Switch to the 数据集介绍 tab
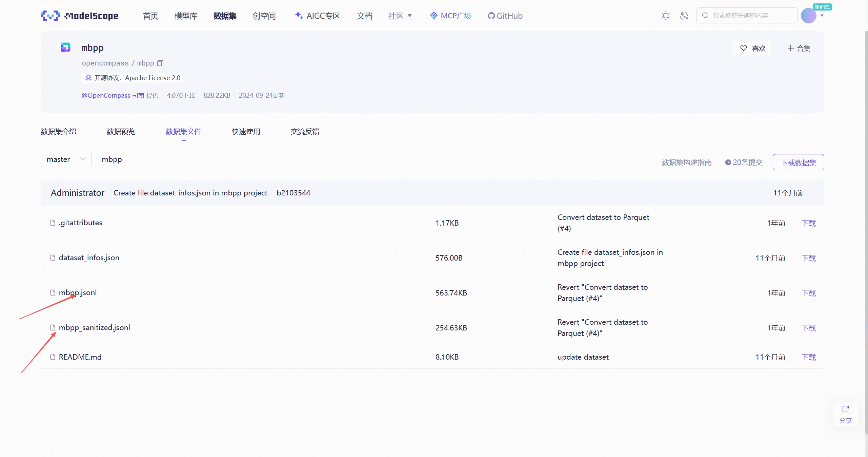868x457 pixels. point(58,132)
